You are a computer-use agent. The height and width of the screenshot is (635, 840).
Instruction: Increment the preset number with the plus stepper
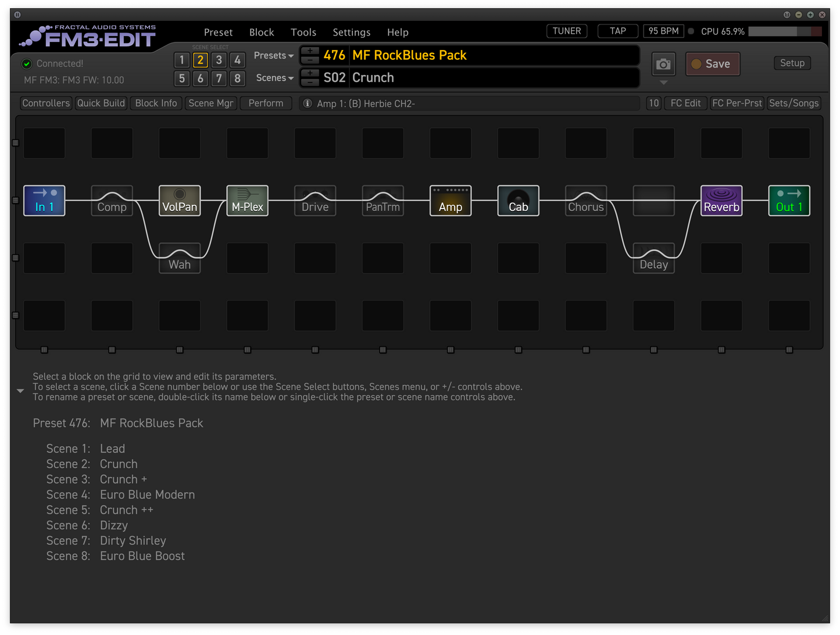[x=309, y=52]
